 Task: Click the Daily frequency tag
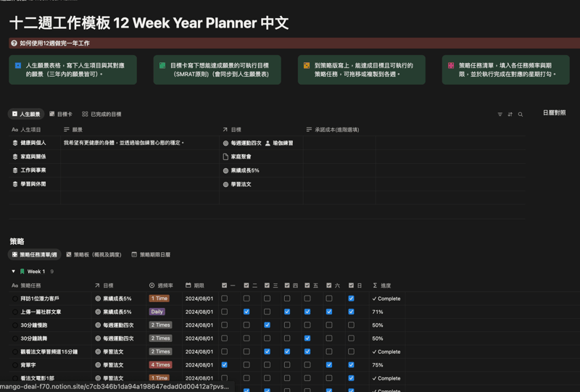pos(157,312)
